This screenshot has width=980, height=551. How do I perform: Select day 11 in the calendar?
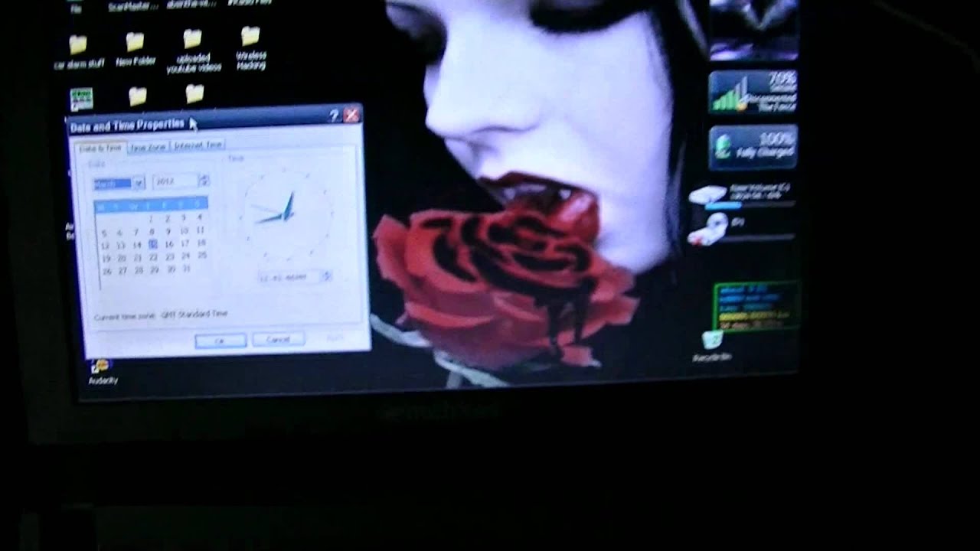[200, 230]
